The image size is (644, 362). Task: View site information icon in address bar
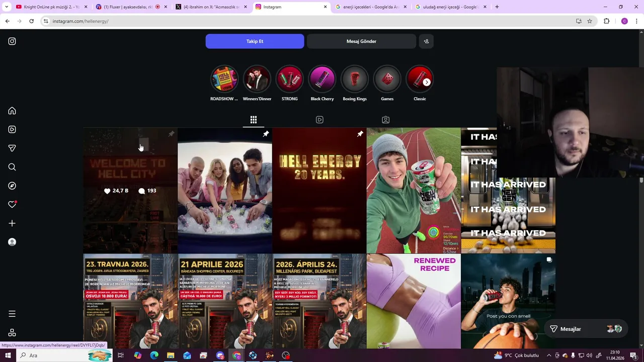(46, 21)
